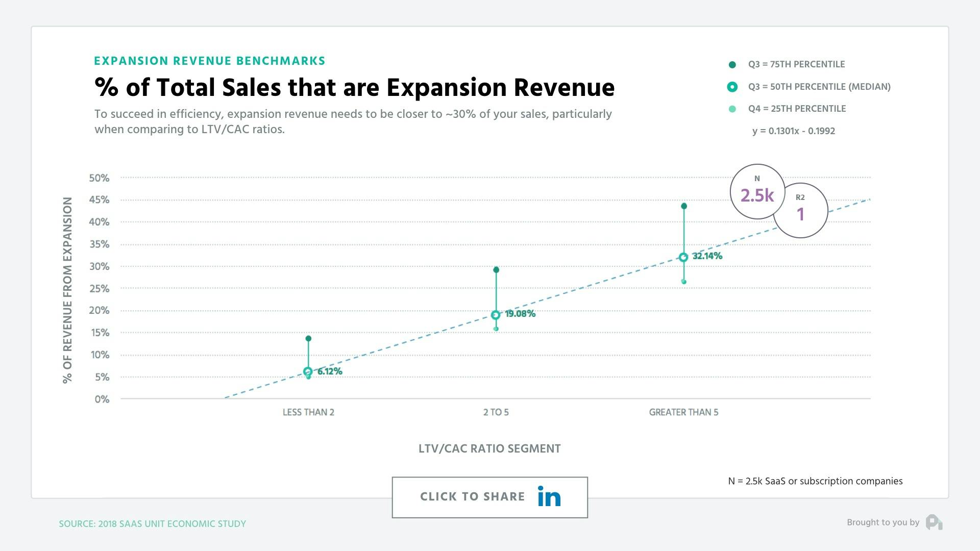The height and width of the screenshot is (551, 980).
Task: Expand the Greater Than 5 segment details
Action: [682, 256]
